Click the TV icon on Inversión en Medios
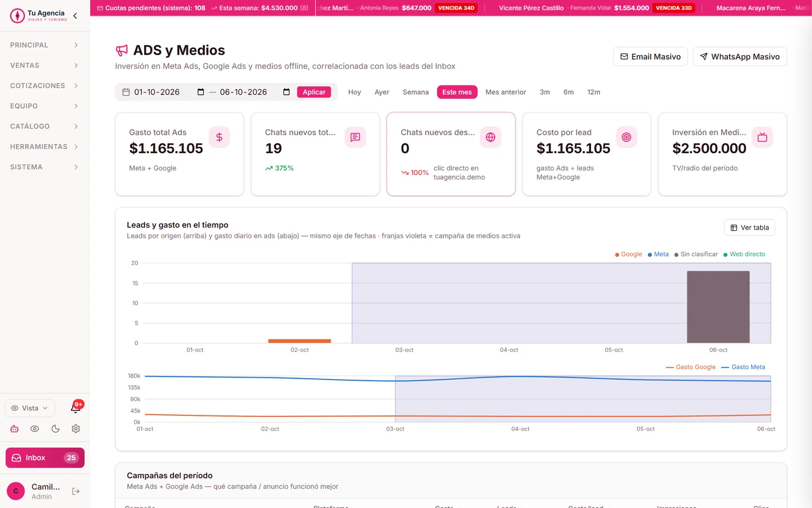 tap(762, 137)
